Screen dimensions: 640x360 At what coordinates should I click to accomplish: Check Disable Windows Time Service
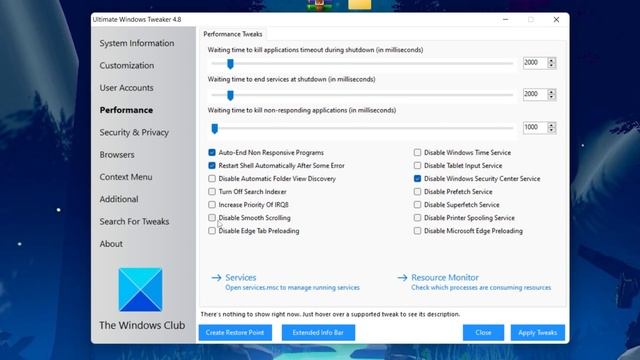pyautogui.click(x=417, y=152)
